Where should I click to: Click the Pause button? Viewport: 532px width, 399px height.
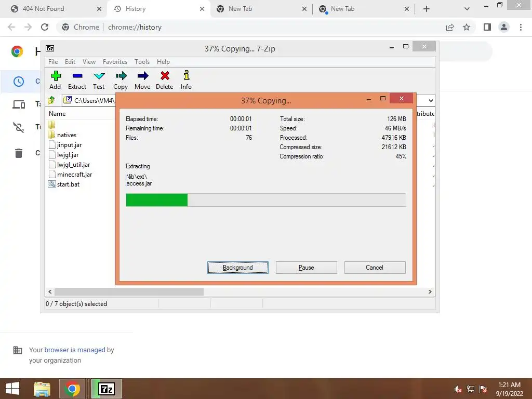tap(307, 268)
